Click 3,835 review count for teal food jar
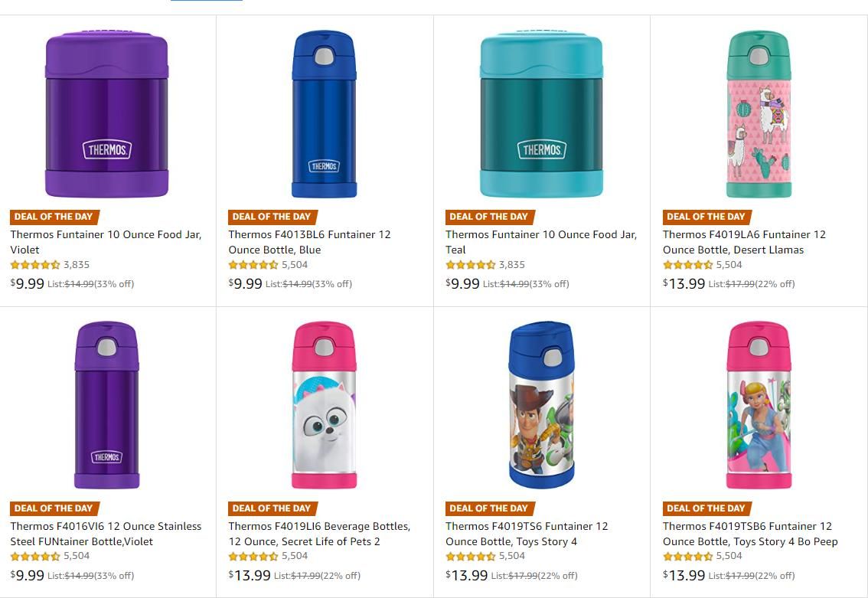 tap(511, 265)
